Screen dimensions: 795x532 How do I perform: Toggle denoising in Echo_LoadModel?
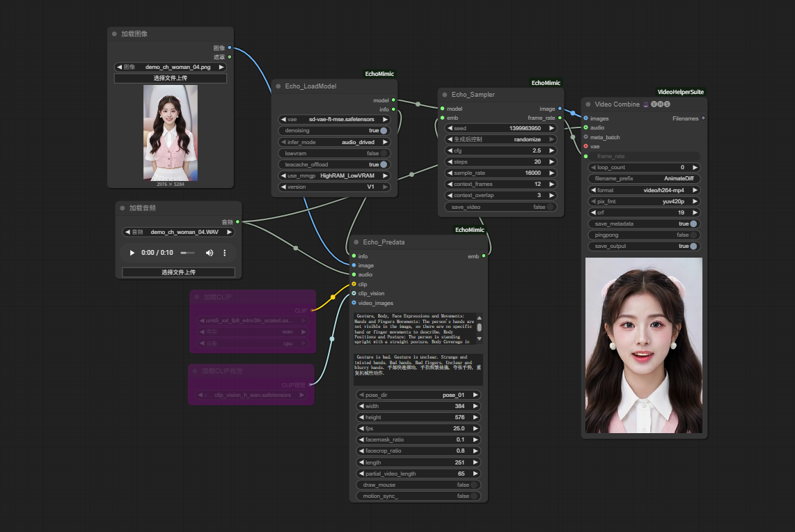[x=384, y=130]
